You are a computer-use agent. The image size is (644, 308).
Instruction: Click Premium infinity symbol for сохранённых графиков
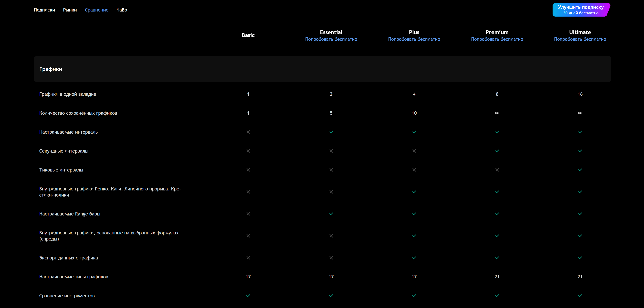[x=497, y=113]
